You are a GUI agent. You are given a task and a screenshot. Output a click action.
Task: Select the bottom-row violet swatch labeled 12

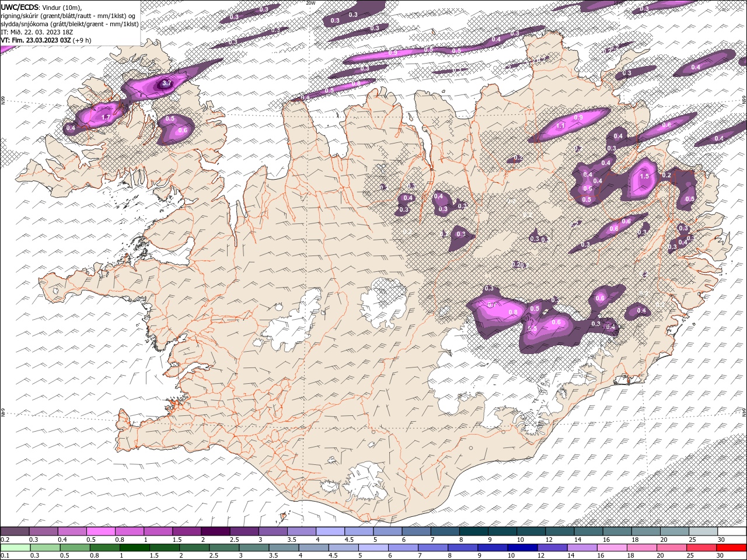tap(551, 547)
